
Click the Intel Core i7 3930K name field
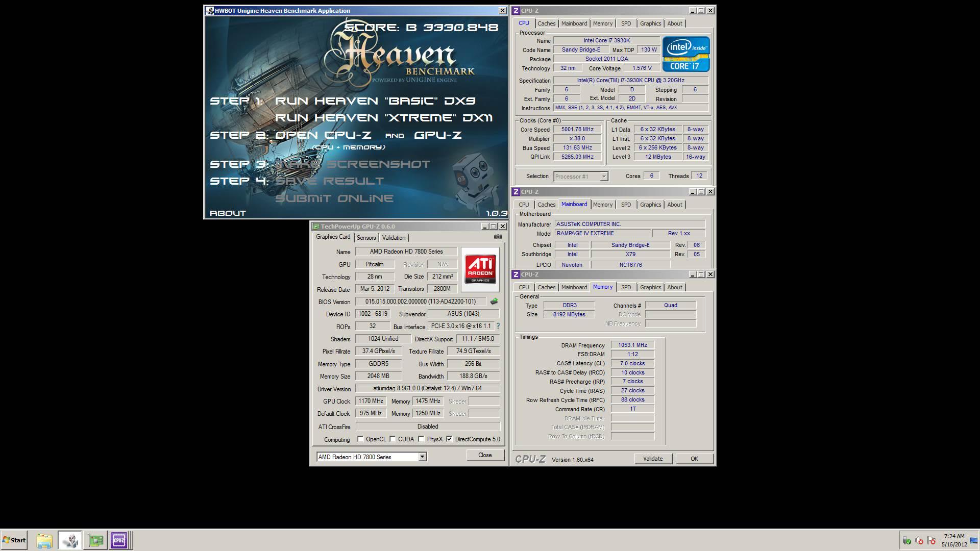(x=607, y=40)
